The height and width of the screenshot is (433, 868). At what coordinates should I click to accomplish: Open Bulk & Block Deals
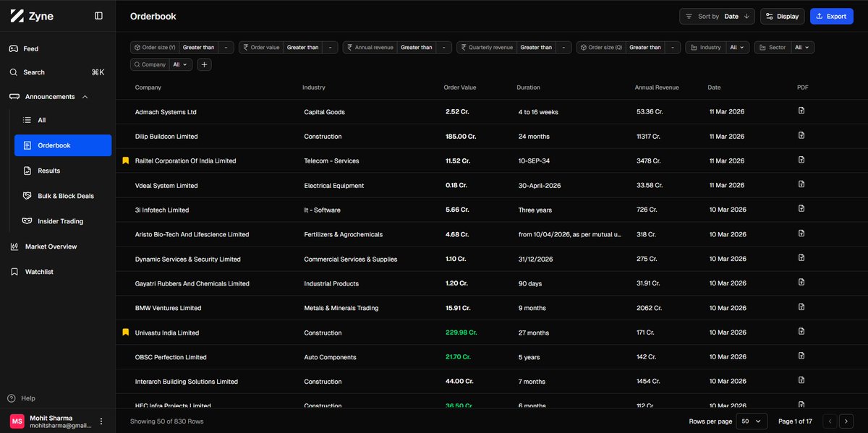point(63,196)
